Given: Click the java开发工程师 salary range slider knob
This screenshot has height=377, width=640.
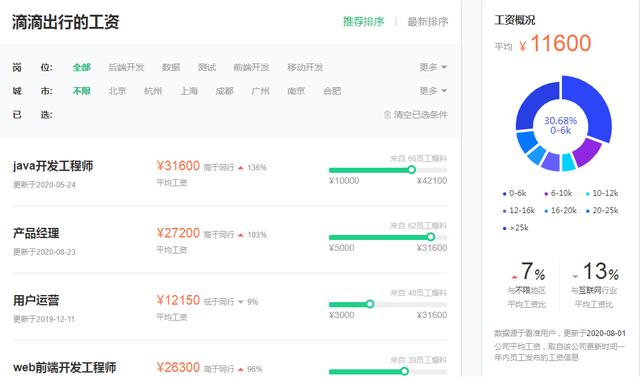Looking at the screenshot, I should (x=411, y=170).
